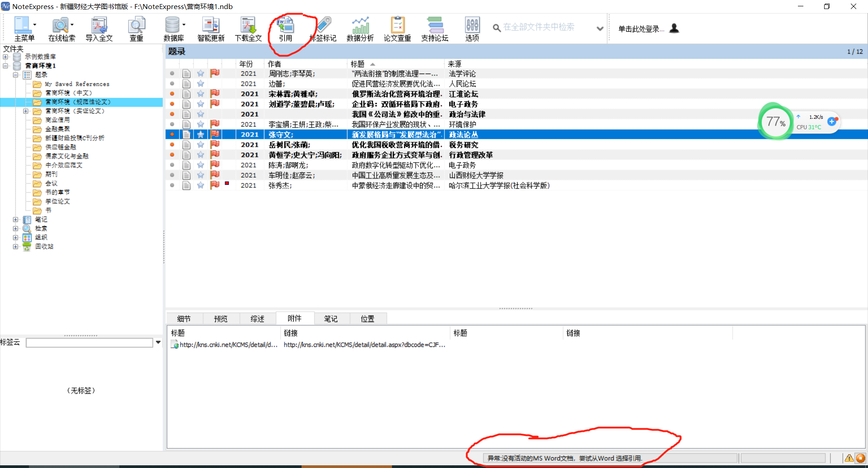
Task: Click the 引用 cite toolbar icon
Action: pyautogui.click(x=285, y=26)
